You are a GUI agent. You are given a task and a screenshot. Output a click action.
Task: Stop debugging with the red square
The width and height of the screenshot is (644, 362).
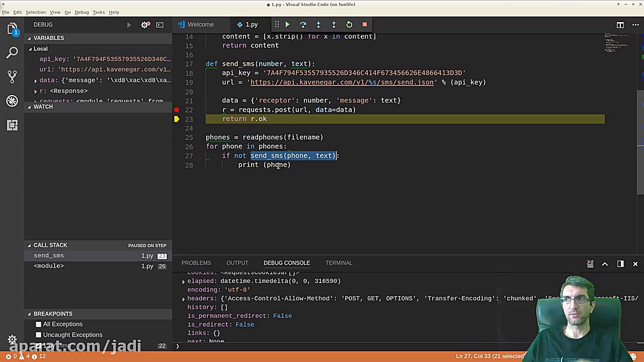(365, 25)
